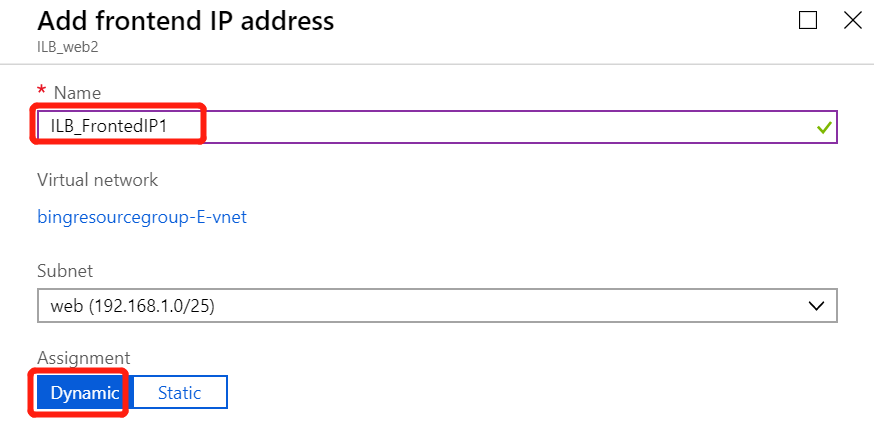The height and width of the screenshot is (447, 874).
Task: Switch assignment to Static
Action: [x=180, y=393]
